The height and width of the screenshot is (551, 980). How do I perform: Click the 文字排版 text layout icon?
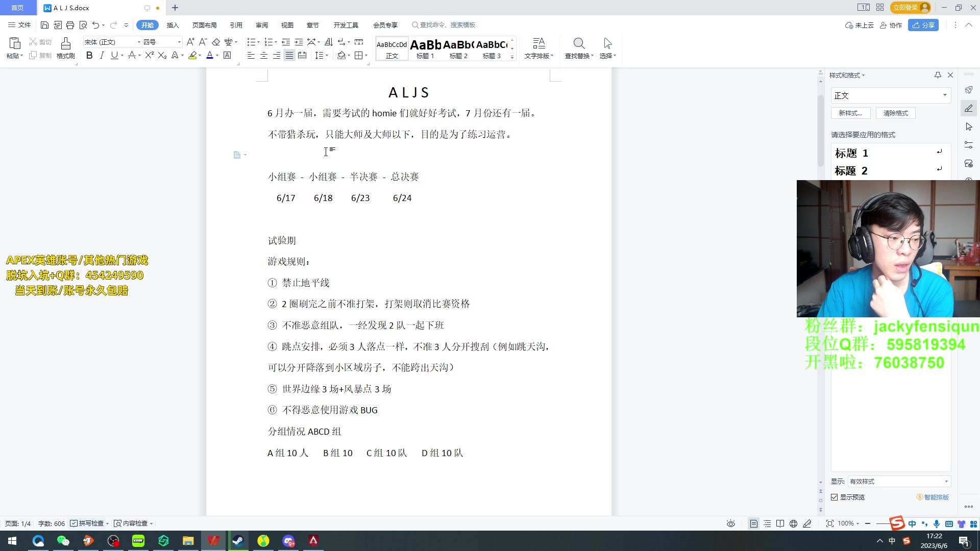coord(538,48)
